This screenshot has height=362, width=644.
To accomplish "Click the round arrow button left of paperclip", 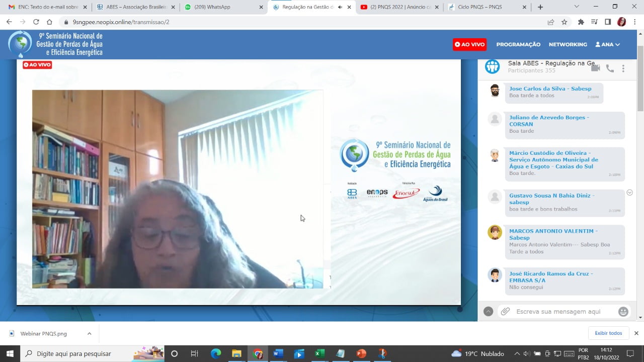I will tap(488, 312).
